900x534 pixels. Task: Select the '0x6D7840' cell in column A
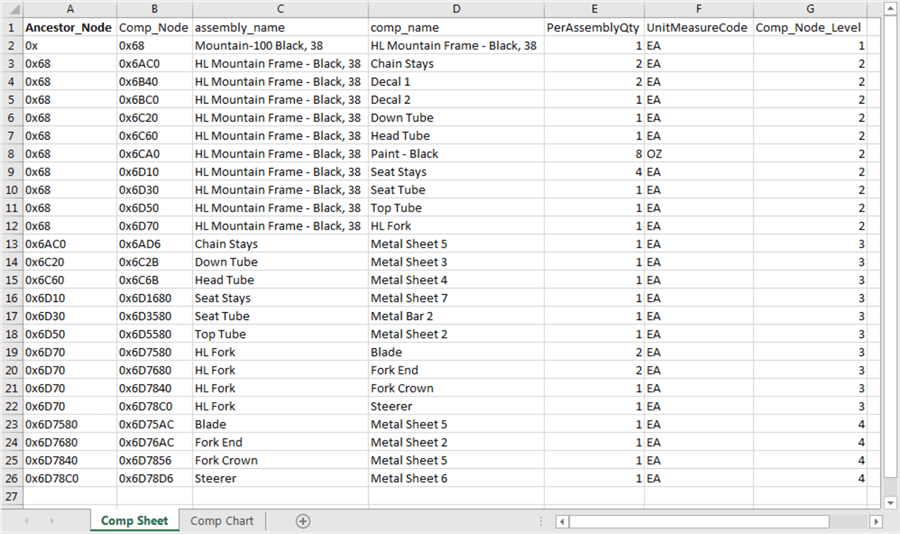pyautogui.click(x=70, y=460)
